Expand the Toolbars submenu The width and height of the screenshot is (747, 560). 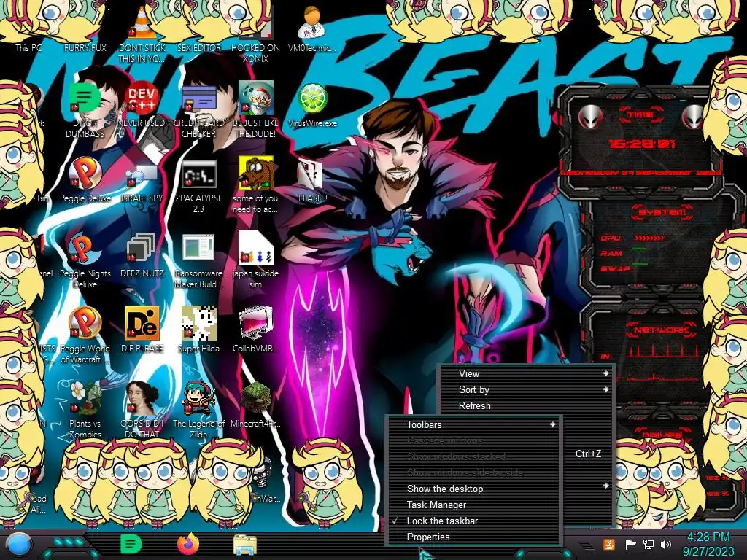coord(474,425)
